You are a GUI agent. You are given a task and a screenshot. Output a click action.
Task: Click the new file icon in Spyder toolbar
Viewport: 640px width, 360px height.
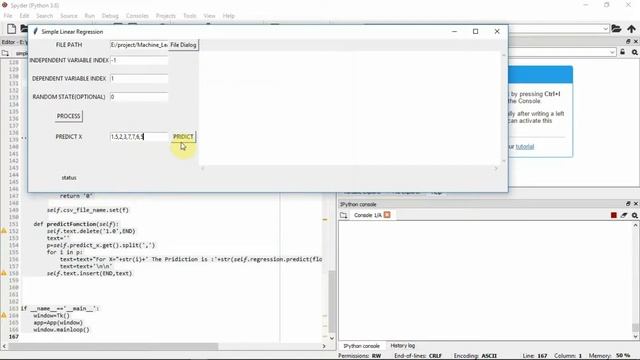point(11,29)
